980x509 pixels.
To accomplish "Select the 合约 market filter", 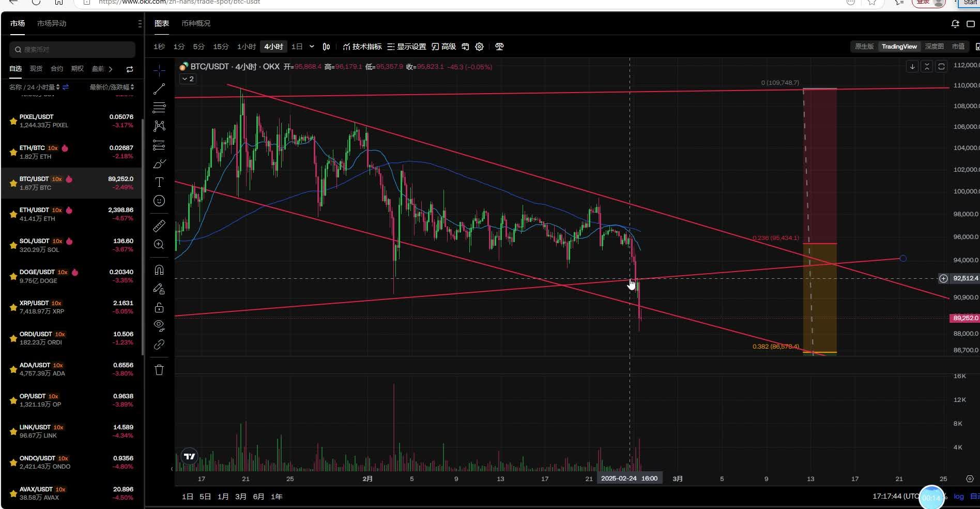I will (57, 69).
